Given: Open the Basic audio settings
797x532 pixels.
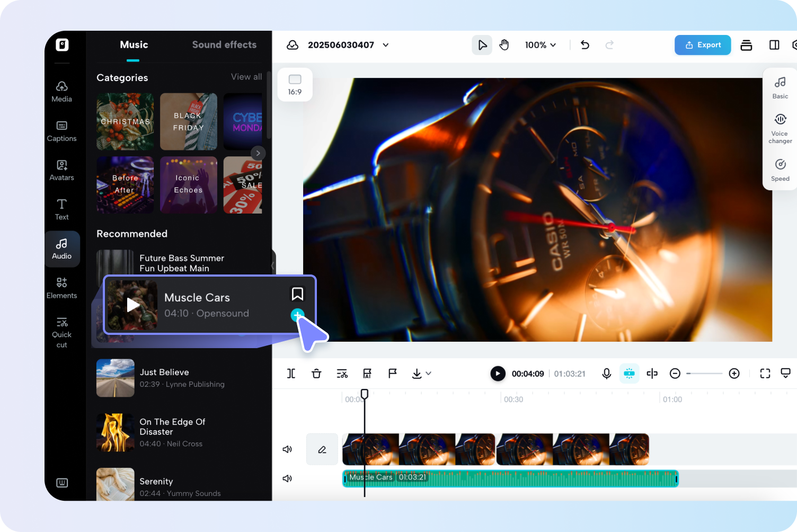Looking at the screenshot, I should (780, 88).
